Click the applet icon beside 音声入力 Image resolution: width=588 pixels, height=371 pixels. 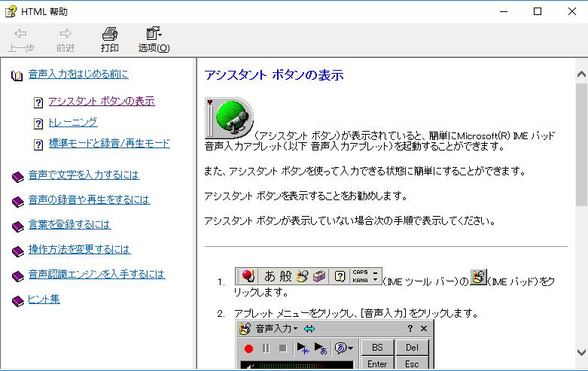pyautogui.click(x=245, y=329)
